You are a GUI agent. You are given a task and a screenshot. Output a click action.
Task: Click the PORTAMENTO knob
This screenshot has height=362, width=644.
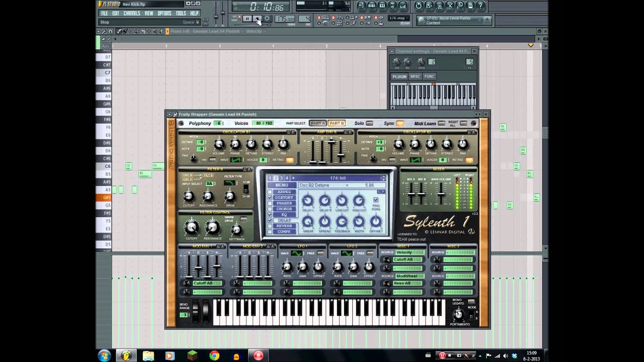coord(458,314)
